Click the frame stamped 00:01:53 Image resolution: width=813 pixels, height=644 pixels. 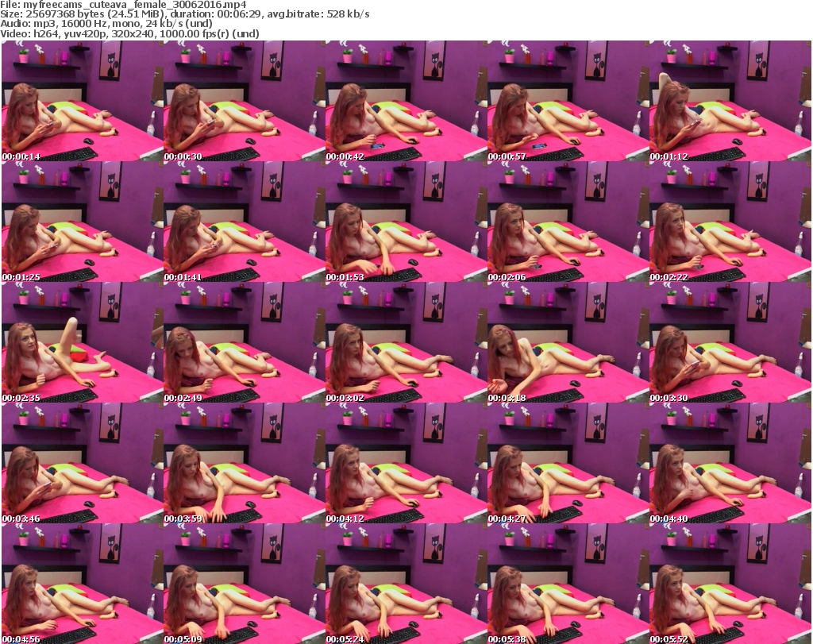406,222
